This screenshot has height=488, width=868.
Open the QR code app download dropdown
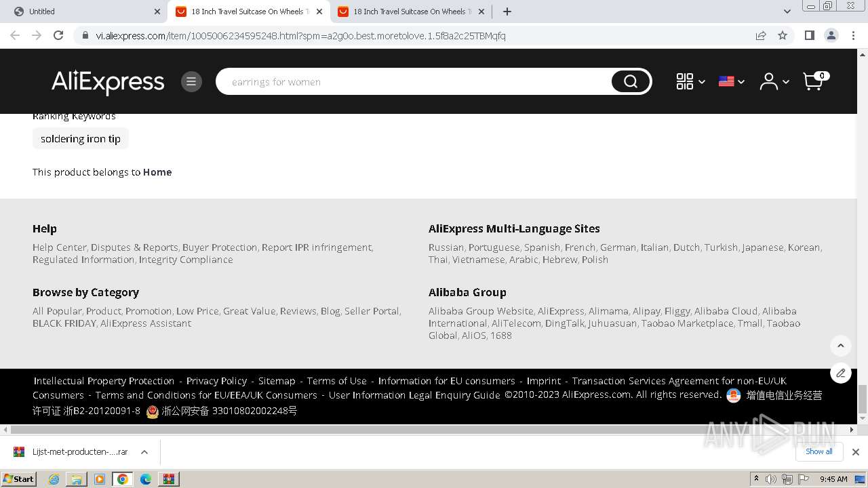(690, 82)
